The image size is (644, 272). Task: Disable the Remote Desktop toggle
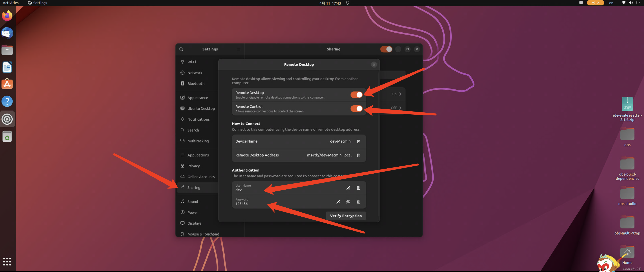click(356, 95)
